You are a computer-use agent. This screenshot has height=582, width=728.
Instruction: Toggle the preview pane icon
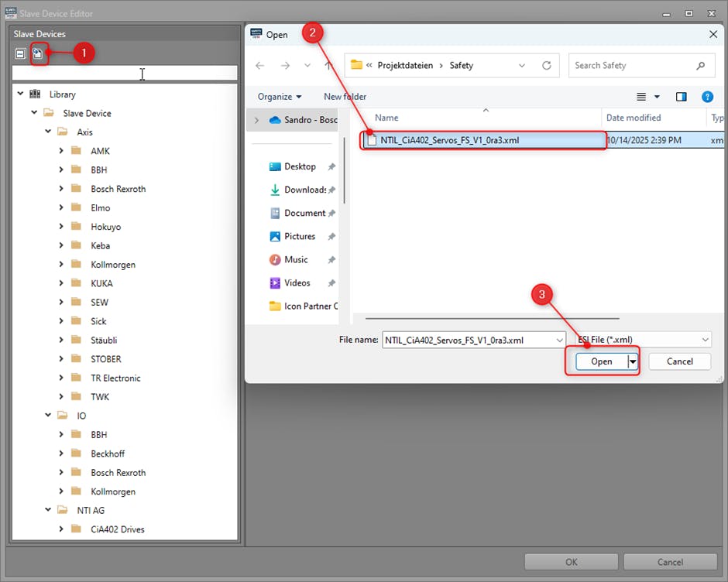[681, 97]
